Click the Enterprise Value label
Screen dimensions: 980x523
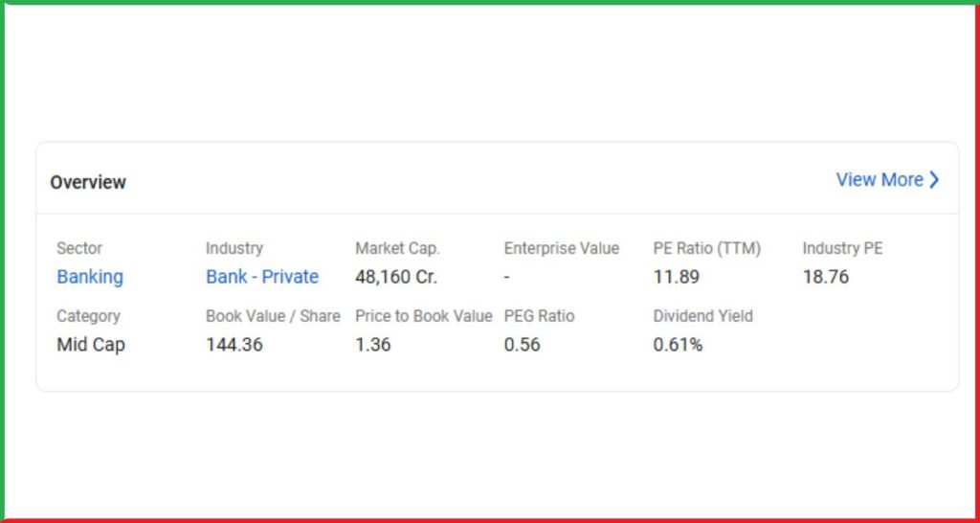[x=561, y=248]
